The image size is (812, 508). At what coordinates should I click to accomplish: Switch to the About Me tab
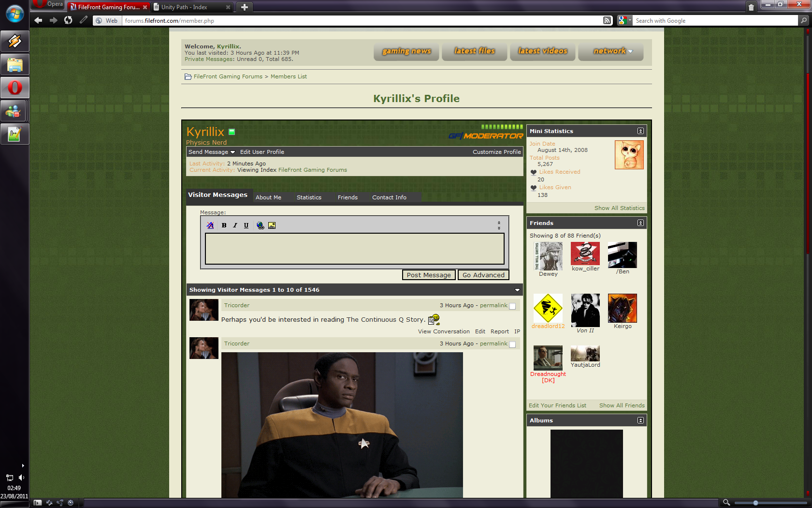(268, 197)
